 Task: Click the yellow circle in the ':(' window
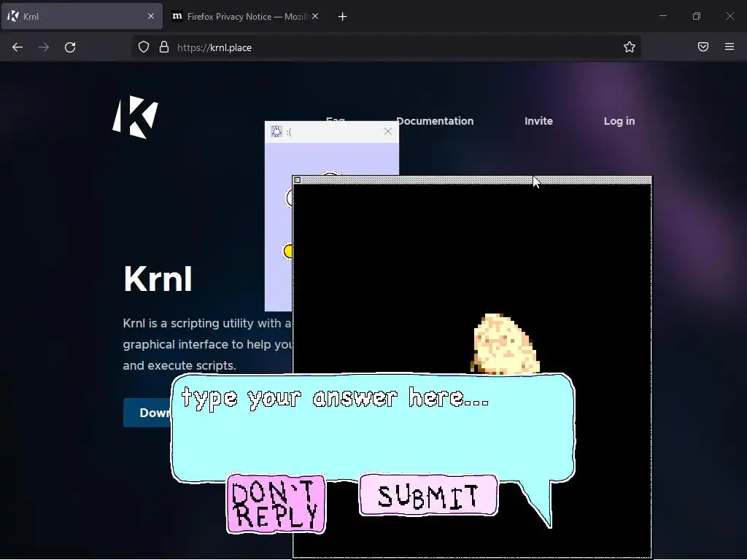click(x=287, y=251)
